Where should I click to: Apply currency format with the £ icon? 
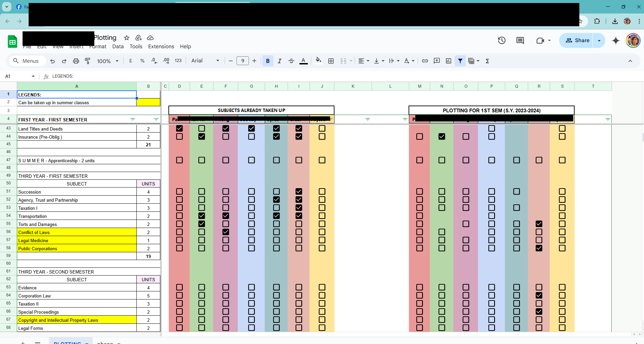click(x=131, y=61)
